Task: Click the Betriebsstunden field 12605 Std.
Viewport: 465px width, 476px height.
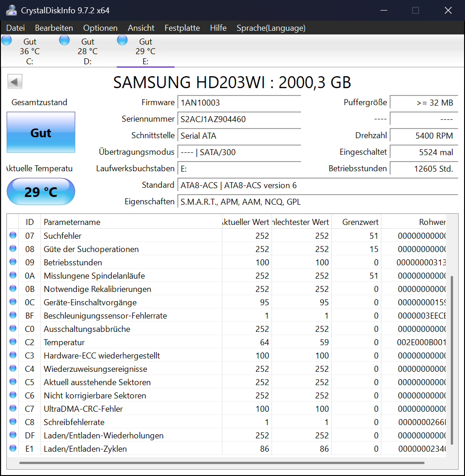Action: click(x=424, y=169)
